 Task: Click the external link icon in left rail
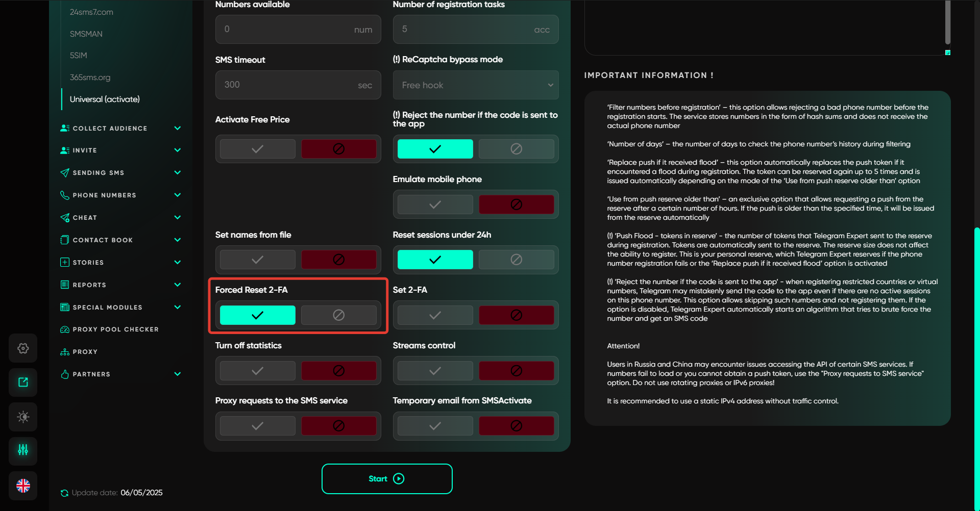(23, 382)
